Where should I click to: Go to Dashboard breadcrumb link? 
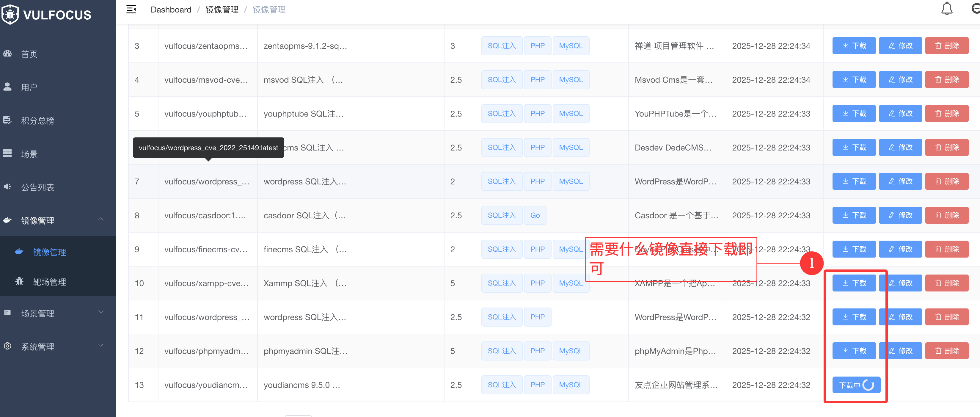pyautogui.click(x=171, y=10)
